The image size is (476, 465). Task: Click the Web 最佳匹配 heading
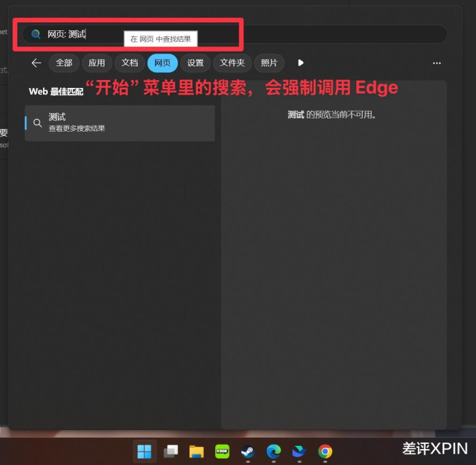[x=56, y=91]
